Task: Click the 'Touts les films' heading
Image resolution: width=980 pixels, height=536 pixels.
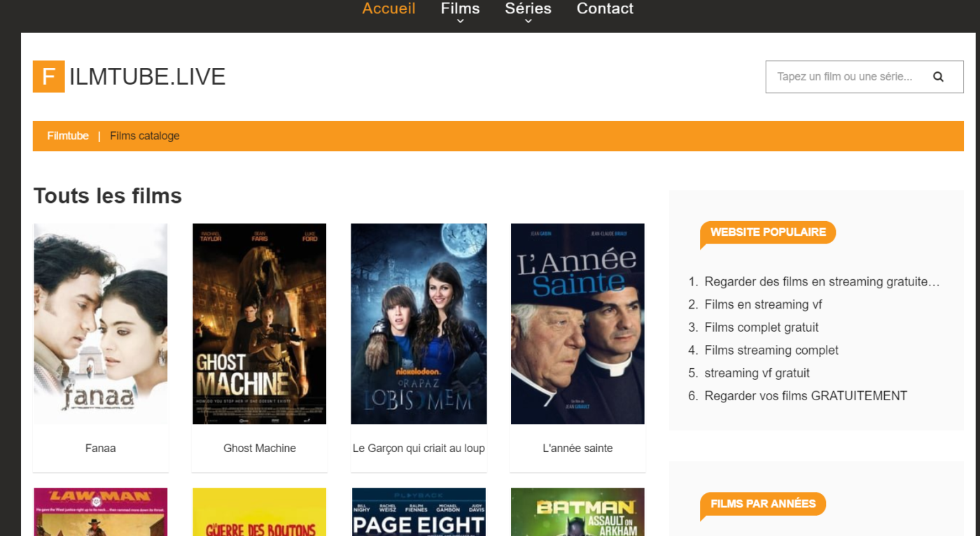Action: click(108, 196)
